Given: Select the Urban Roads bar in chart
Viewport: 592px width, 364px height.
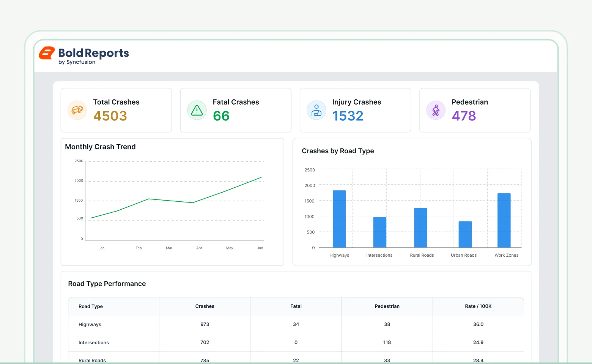Looking at the screenshot, I should click(x=465, y=234).
